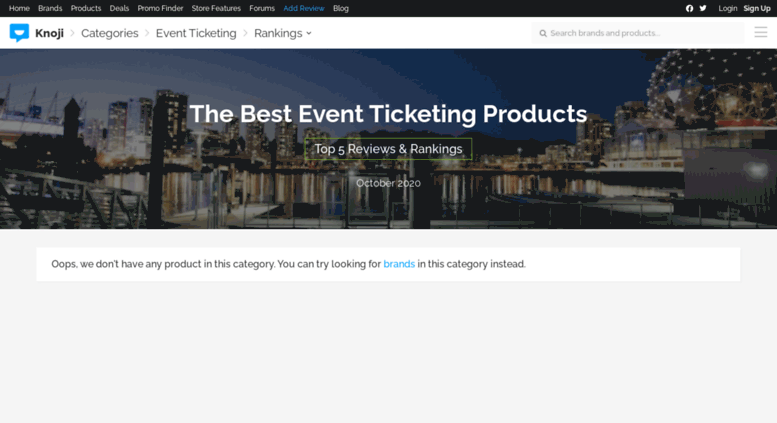Click the Knoji brand name
The height and width of the screenshot is (423, 777).
click(x=50, y=33)
